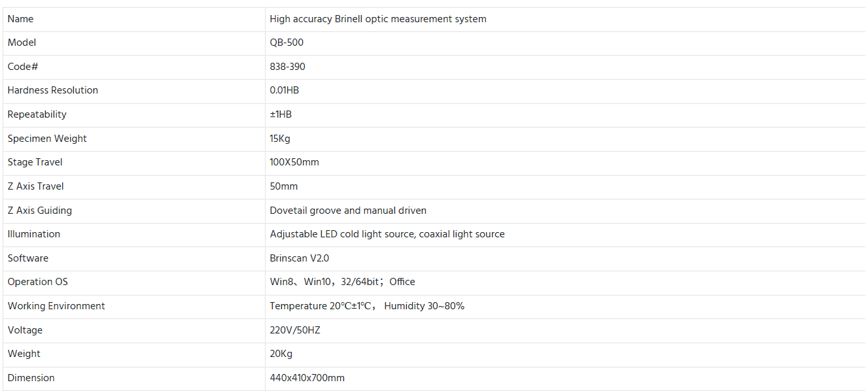The width and height of the screenshot is (868, 391).
Task: Click the Hardness Resolution row label
Action: click(x=52, y=90)
